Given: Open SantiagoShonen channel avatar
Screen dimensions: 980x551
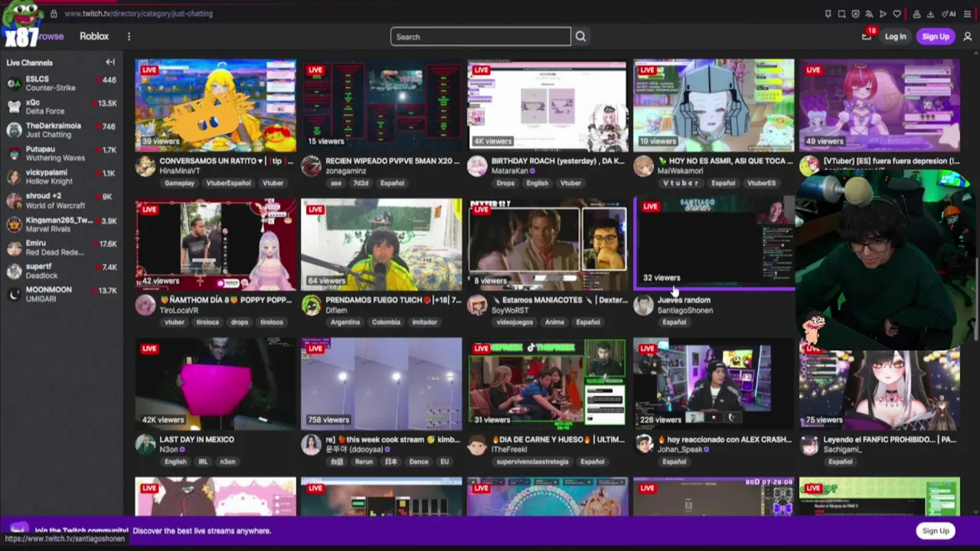Looking at the screenshot, I should point(643,305).
